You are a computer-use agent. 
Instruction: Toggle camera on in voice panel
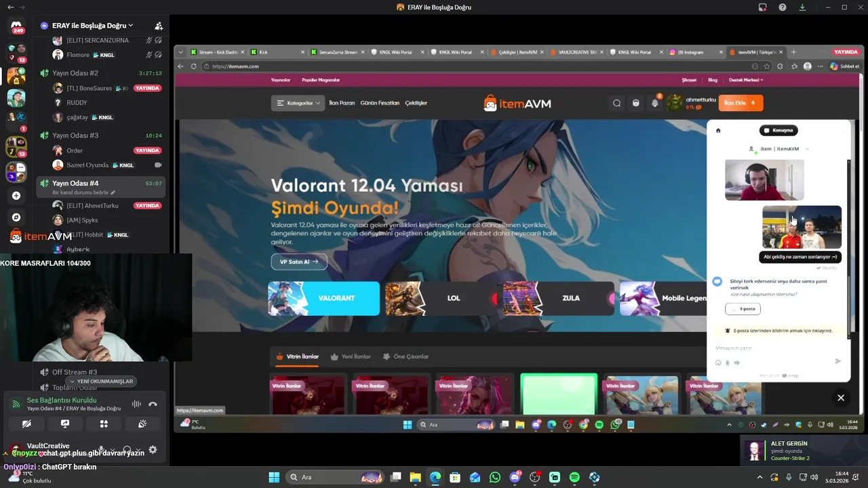[26, 424]
